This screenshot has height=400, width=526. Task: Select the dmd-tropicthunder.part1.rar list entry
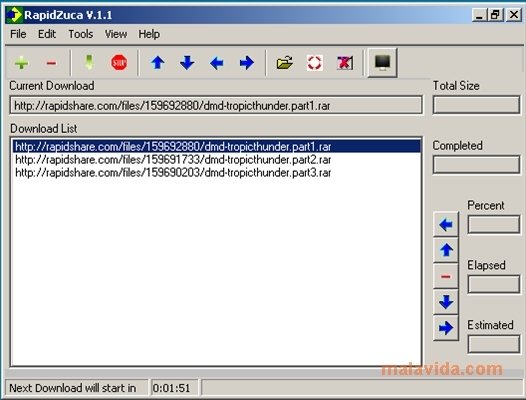(217, 147)
